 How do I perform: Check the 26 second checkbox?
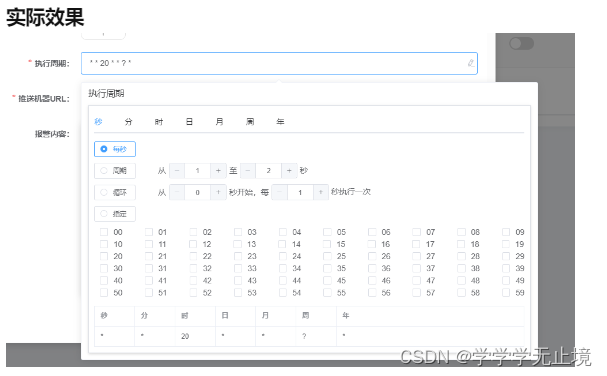372,256
